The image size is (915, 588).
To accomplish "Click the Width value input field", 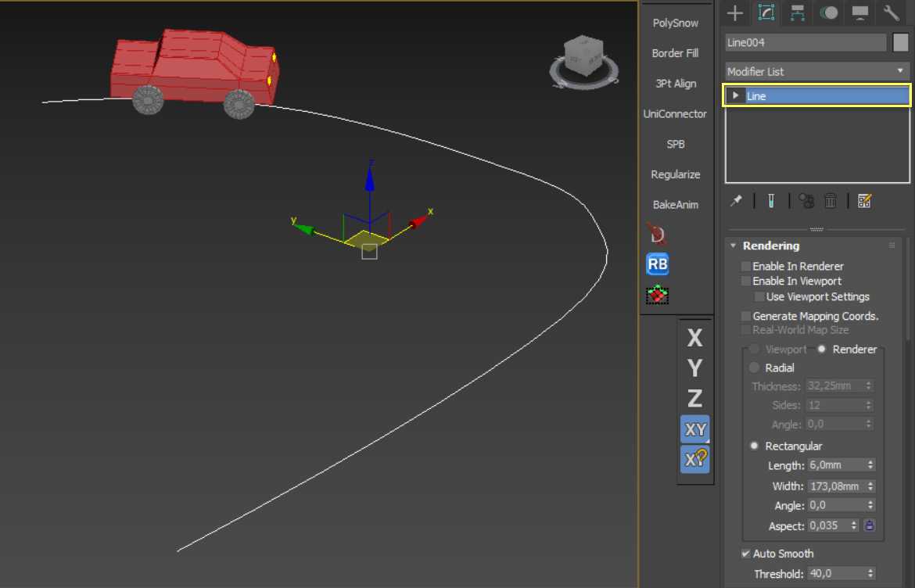I will click(x=834, y=486).
